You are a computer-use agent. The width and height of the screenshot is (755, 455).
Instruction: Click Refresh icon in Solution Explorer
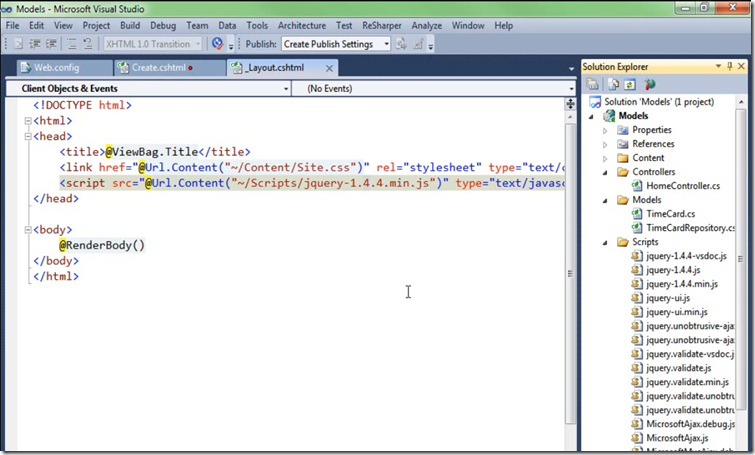tap(630, 84)
